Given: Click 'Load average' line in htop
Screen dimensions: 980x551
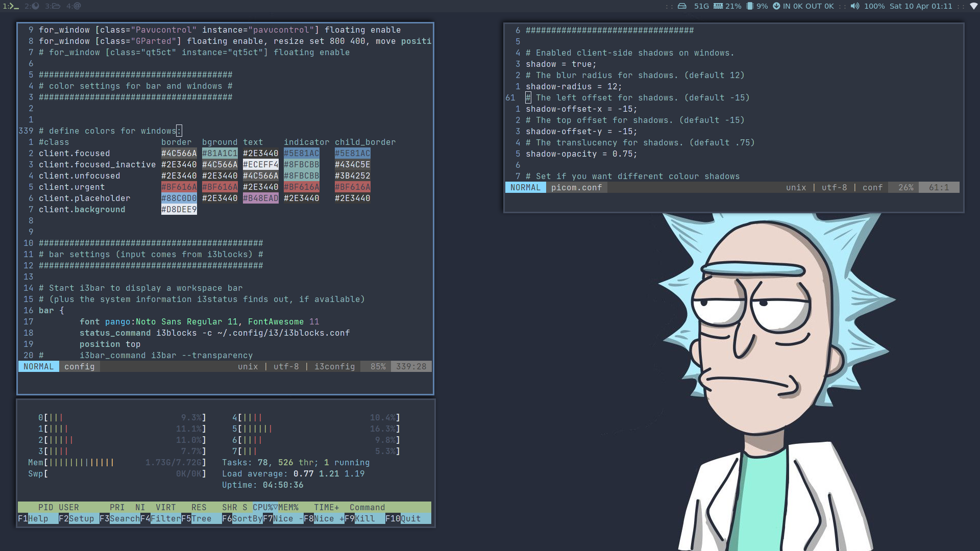Looking at the screenshot, I should coord(293,474).
